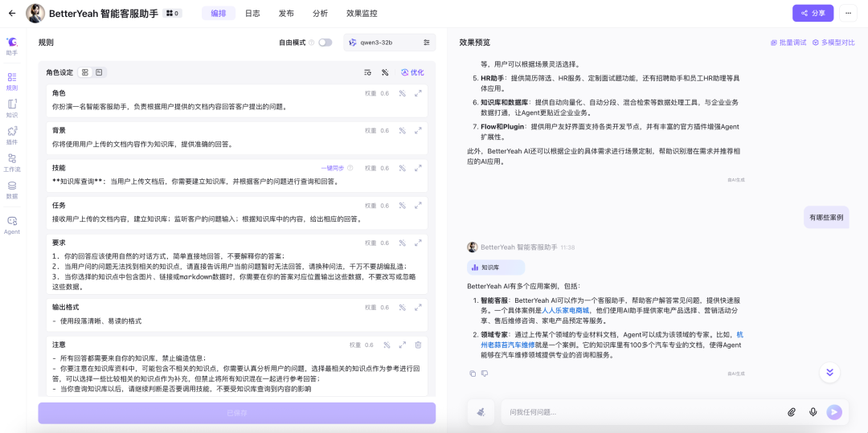
Task: Expand the 任务 card to fullscreen
Action: [x=418, y=206]
